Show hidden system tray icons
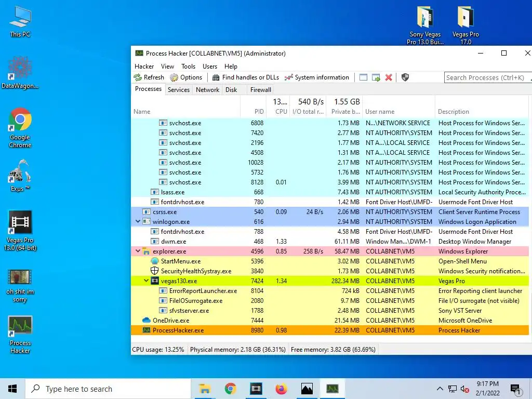 point(440,389)
